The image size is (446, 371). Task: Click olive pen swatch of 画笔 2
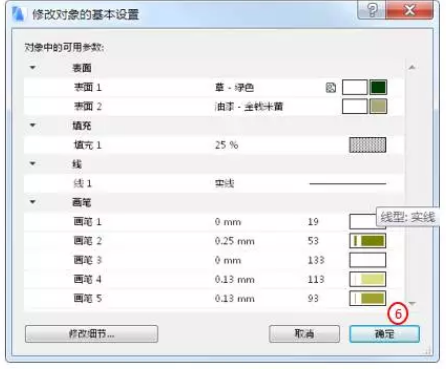[368, 241]
